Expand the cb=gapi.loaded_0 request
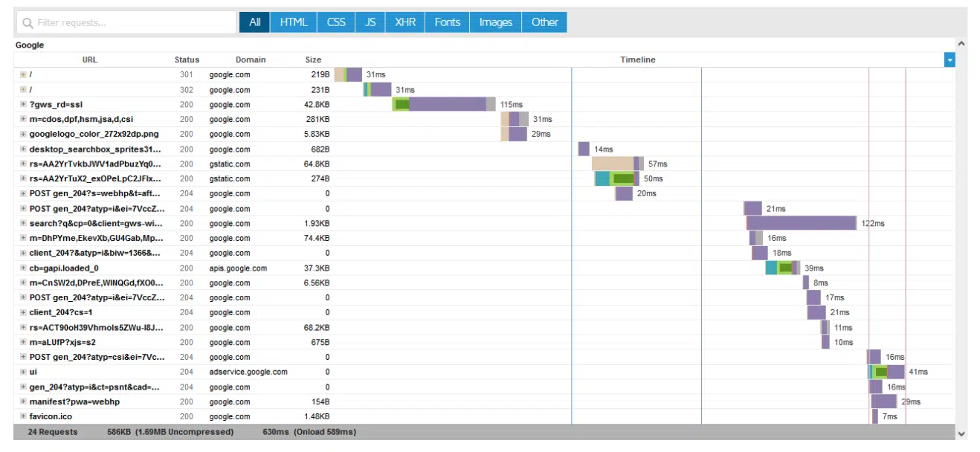Screen dimensions: 980x452 23,268
